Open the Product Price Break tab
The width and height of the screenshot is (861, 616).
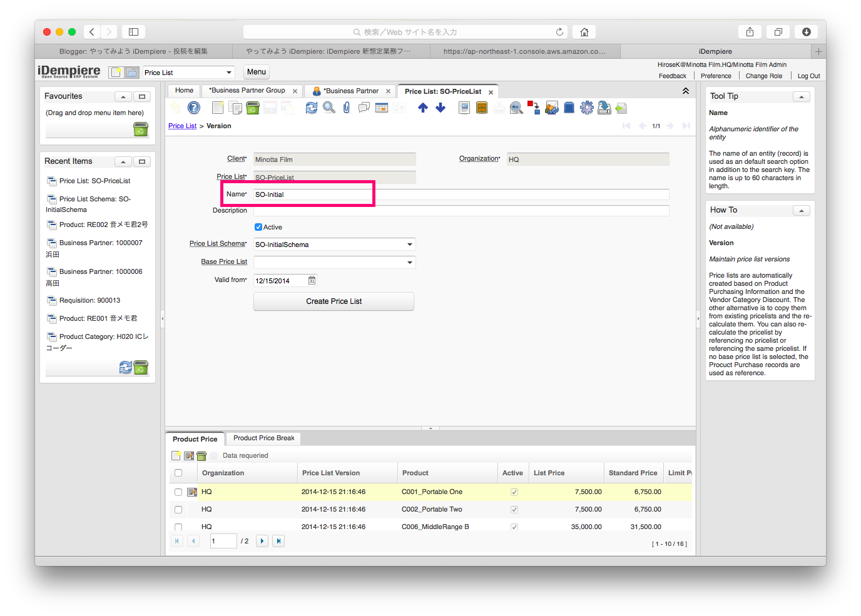(263, 438)
